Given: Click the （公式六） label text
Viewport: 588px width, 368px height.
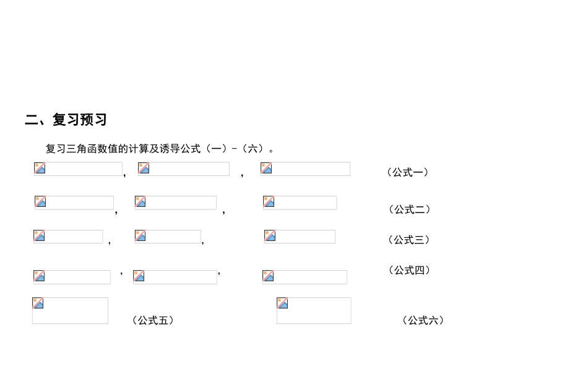Looking at the screenshot, I should (423, 320).
